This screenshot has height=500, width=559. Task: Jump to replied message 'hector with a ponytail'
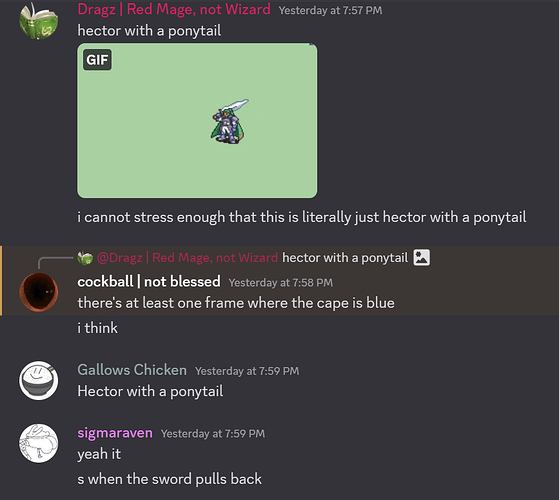click(x=345, y=258)
